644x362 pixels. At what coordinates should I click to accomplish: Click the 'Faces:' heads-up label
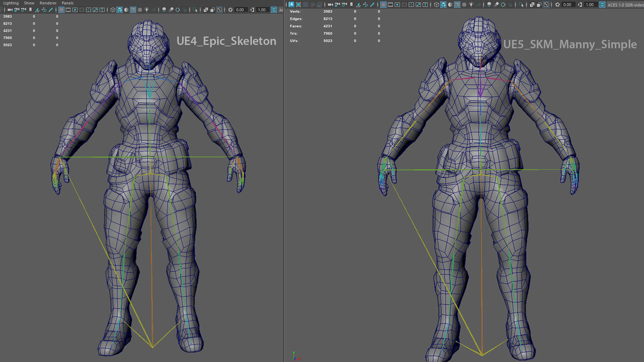point(296,26)
